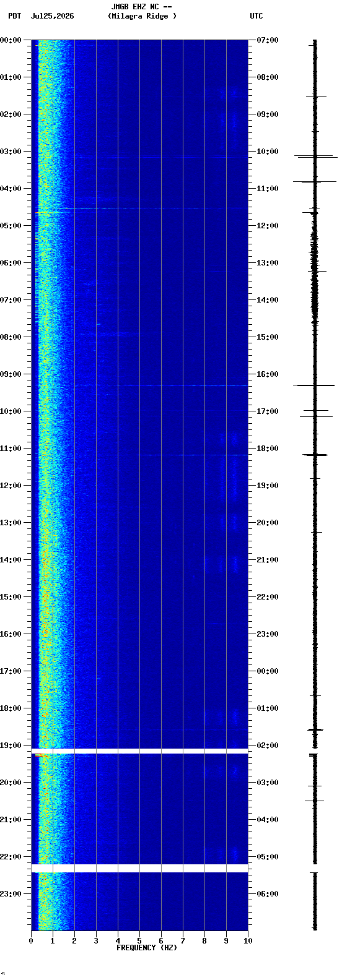Click UTC time label "05:00"
This screenshot has width=342, height=980.
(x=268, y=857)
